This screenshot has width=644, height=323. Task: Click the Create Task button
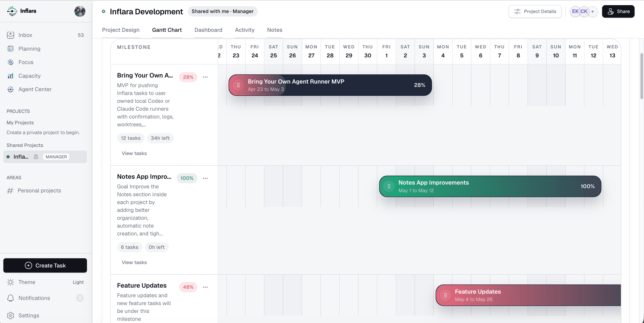[45, 265]
